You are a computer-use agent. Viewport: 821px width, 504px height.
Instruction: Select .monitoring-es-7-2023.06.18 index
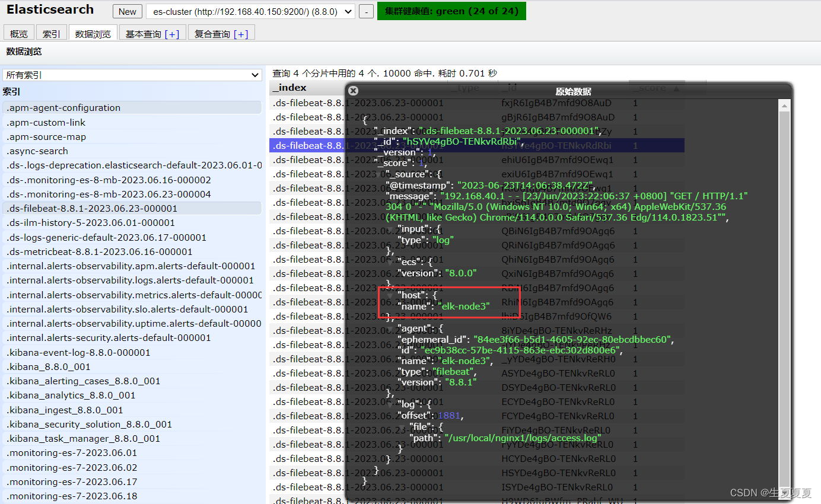(x=132, y=496)
